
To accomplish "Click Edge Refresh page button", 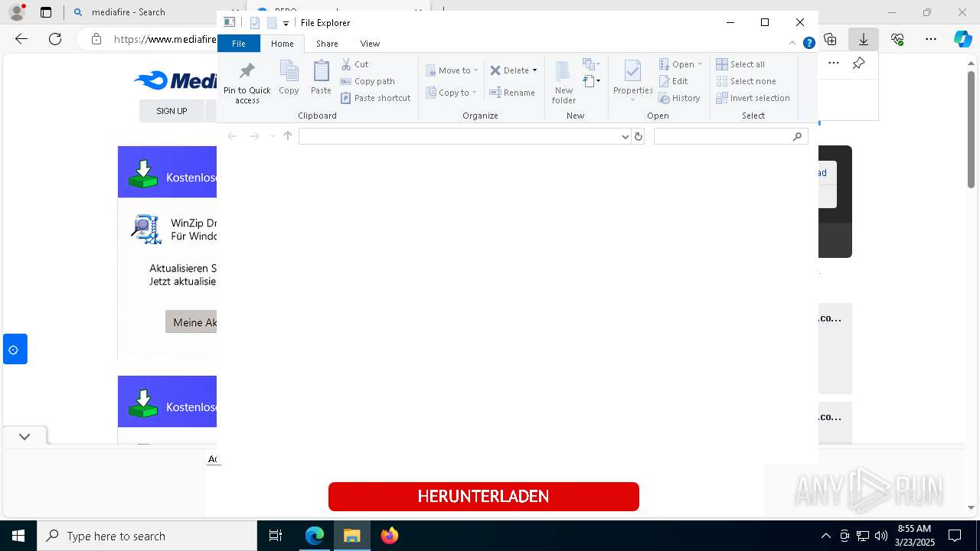I will click(55, 39).
